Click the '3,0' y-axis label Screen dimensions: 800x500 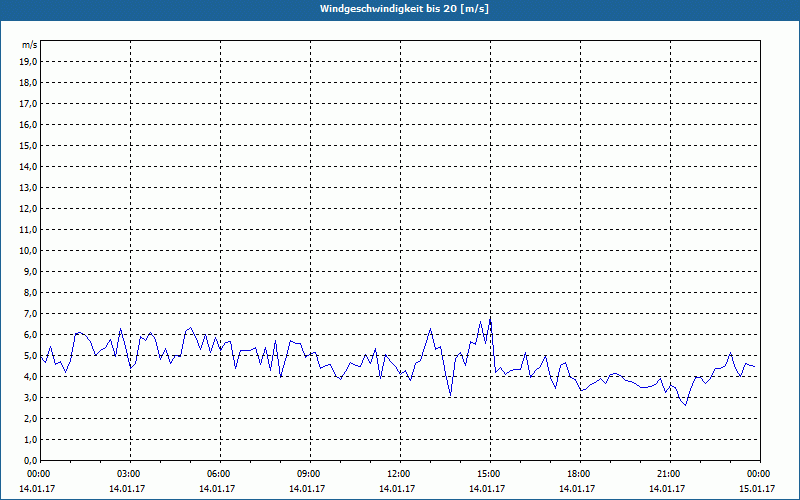click(x=30, y=397)
